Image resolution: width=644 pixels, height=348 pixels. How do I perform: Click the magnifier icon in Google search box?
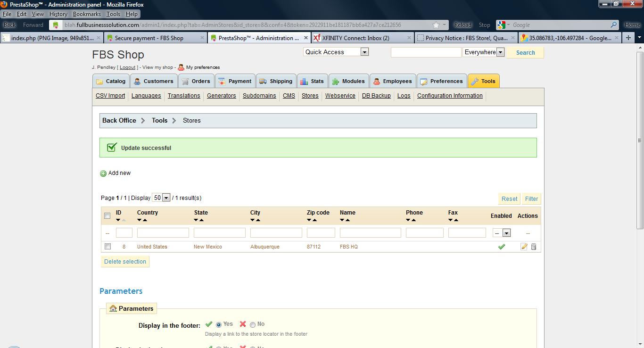(614, 25)
